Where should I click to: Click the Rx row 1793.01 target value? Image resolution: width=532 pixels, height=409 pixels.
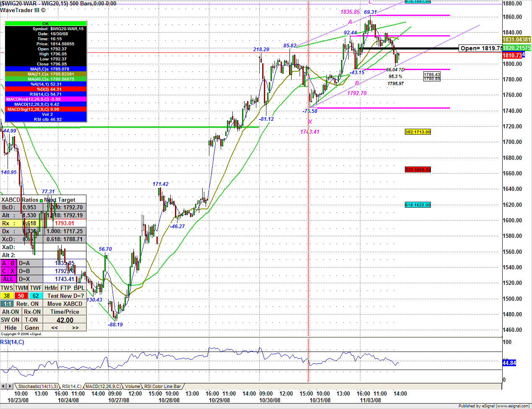[65, 223]
